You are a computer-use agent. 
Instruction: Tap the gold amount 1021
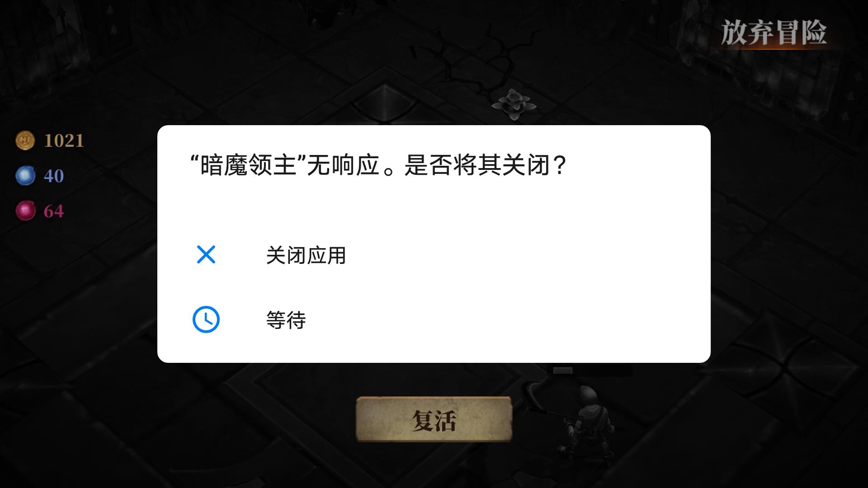[x=64, y=141]
